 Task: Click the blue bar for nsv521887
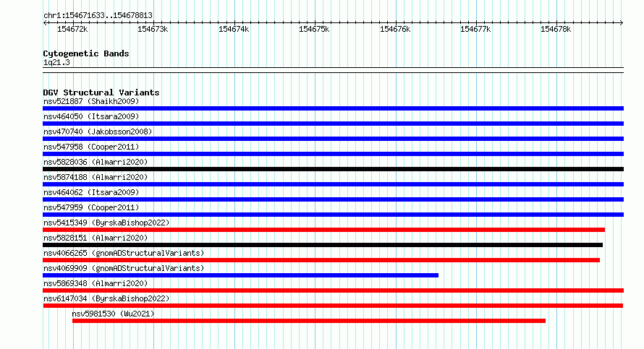333,108
